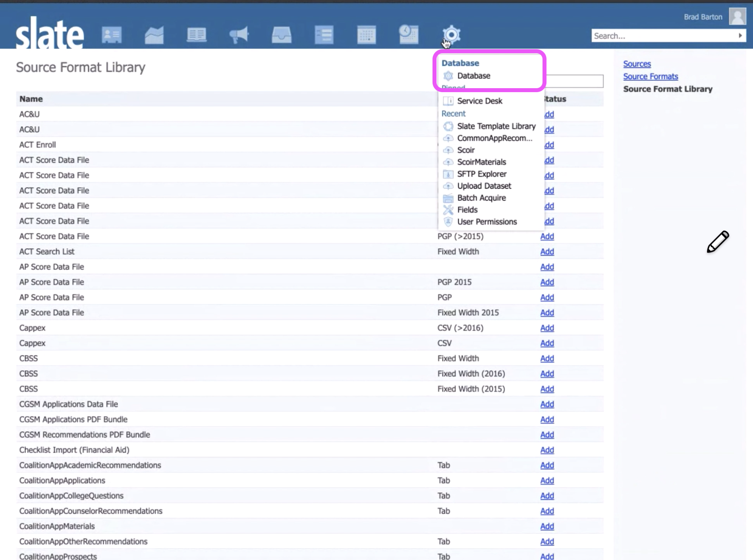
Task: Click the ACT Search List row name
Action: [x=46, y=251]
